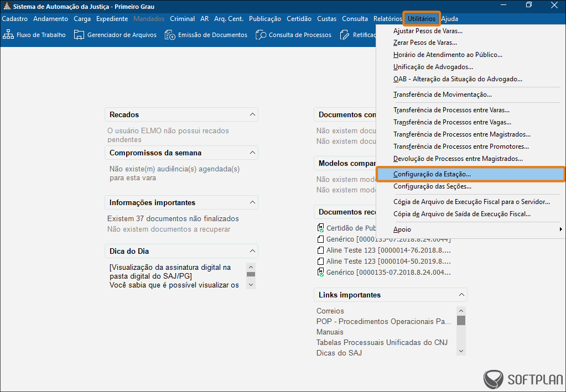Screen dimensions: 566x392
Task: Collapse the Compromissos da semana panel
Action: [252, 153]
